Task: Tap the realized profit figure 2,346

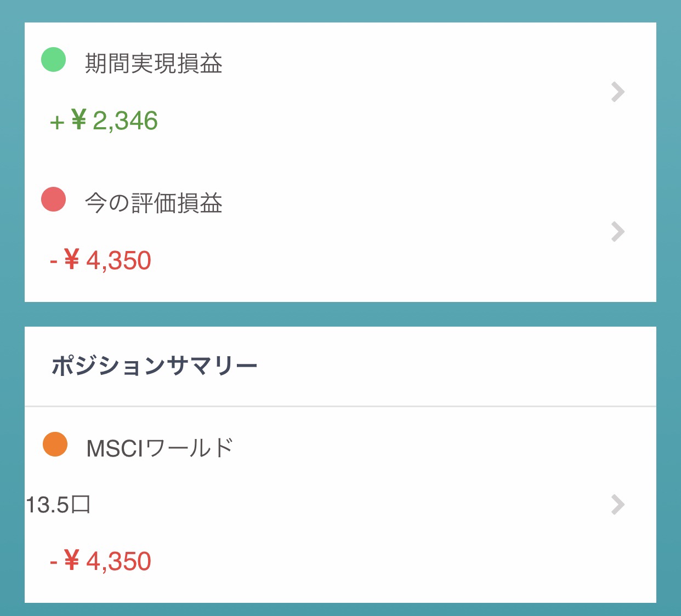Action: point(126,121)
